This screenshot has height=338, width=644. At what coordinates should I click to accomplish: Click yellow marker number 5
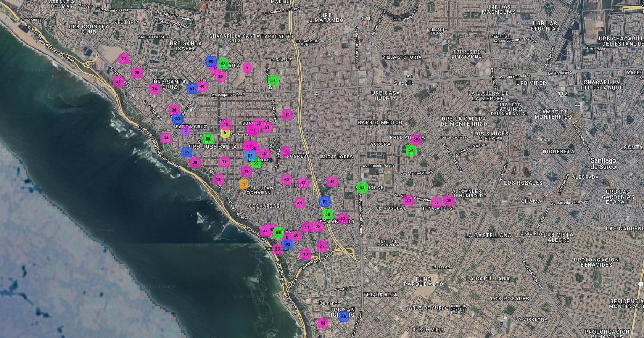(225, 134)
